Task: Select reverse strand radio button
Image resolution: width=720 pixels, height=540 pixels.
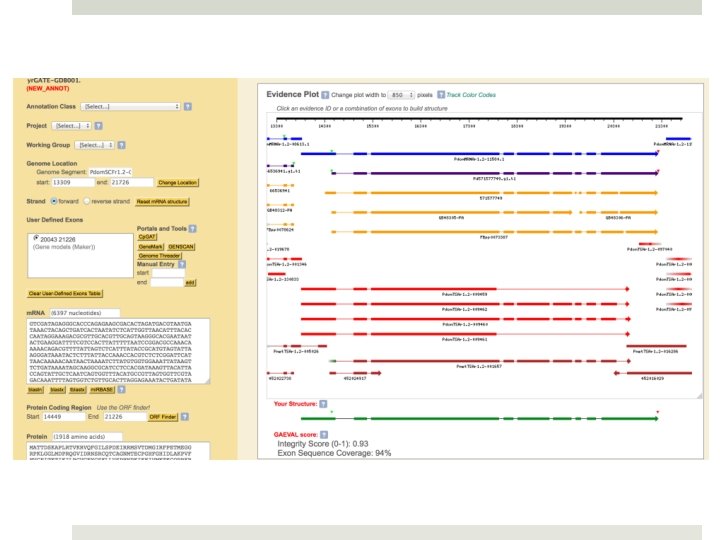Action: click(86, 201)
